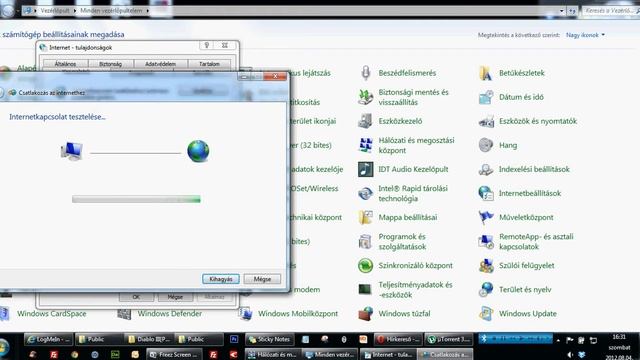640x360 pixels.
Task: Open the Terület és nyelv icon
Action: click(x=486, y=290)
